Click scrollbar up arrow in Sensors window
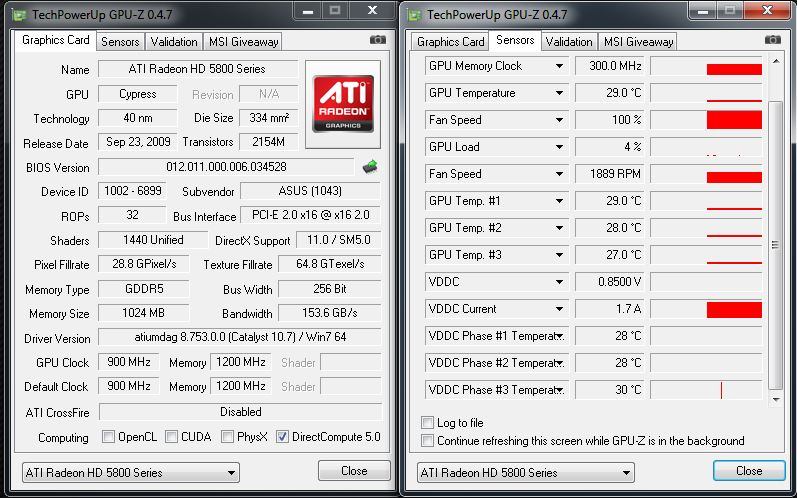The height and width of the screenshot is (498, 797). click(x=776, y=61)
